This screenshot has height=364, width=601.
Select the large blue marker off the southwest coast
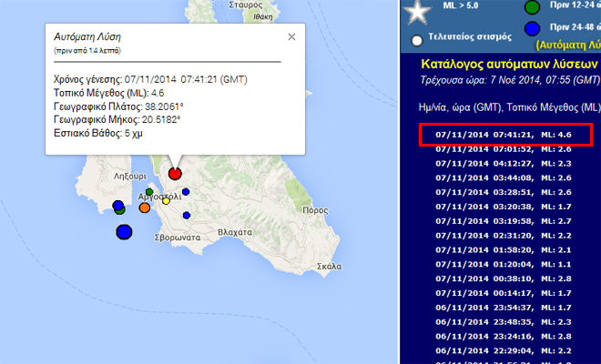[x=124, y=232]
